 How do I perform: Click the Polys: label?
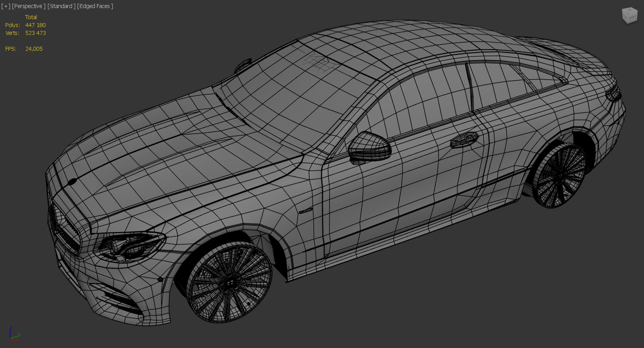12,25
